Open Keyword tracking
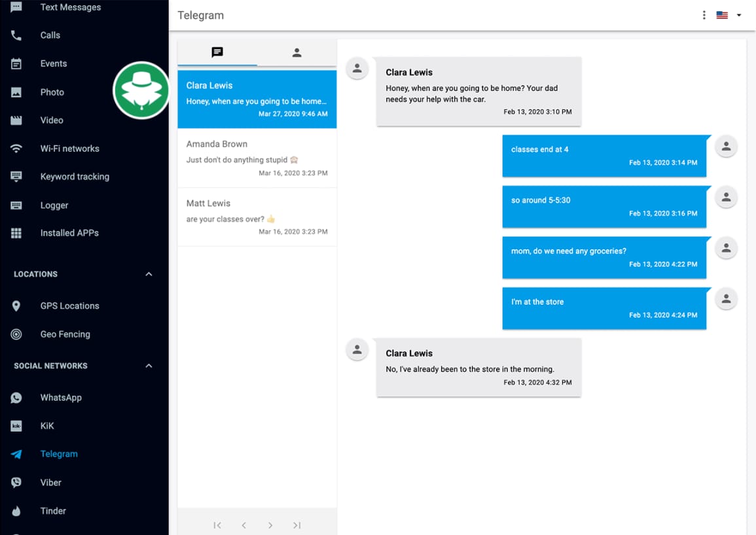The image size is (756, 535). 75,177
